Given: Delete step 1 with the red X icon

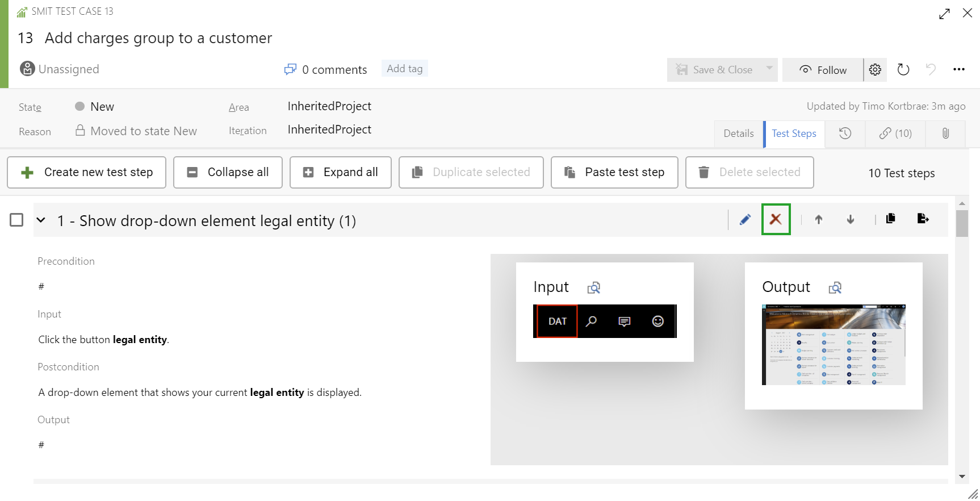Looking at the screenshot, I should (x=776, y=219).
